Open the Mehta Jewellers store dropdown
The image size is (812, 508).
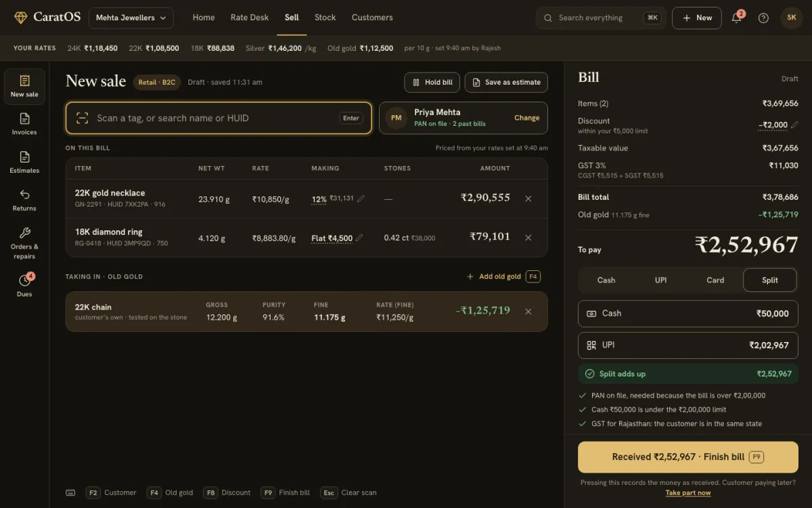click(131, 18)
